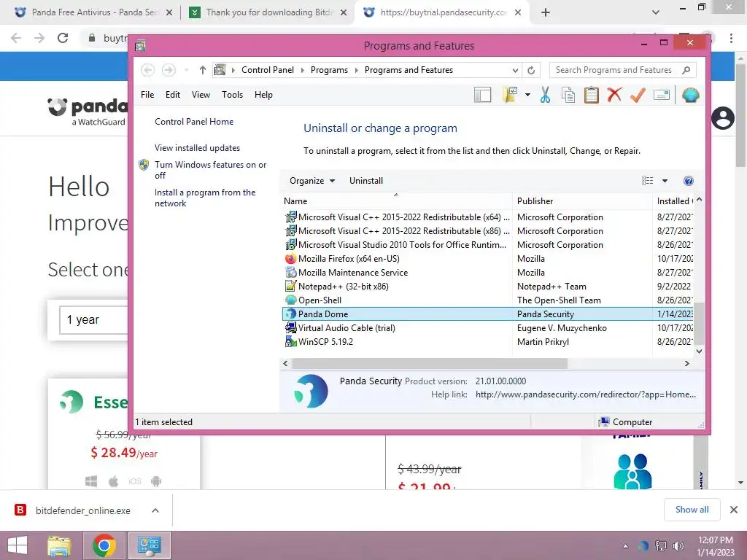Toggle the navigation pane toolbar icon
This screenshot has width=747, height=560.
(483, 95)
